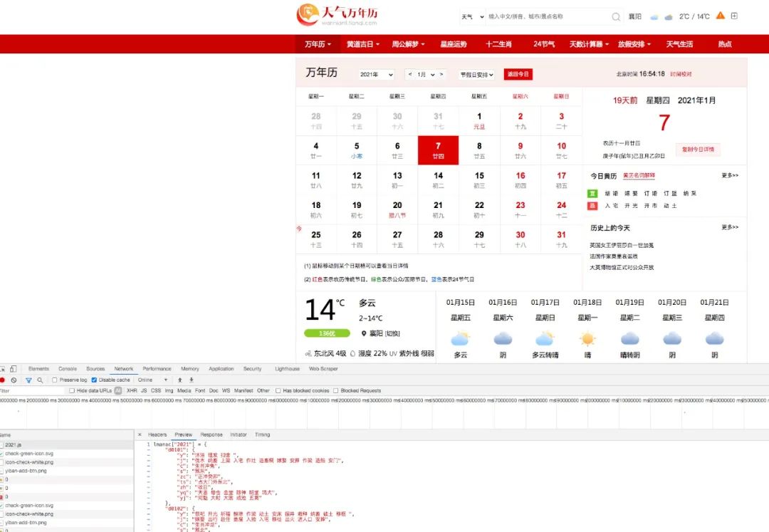This screenshot has width=769, height=532.
Task: Toggle the network filter funnel icon
Action: point(28,380)
